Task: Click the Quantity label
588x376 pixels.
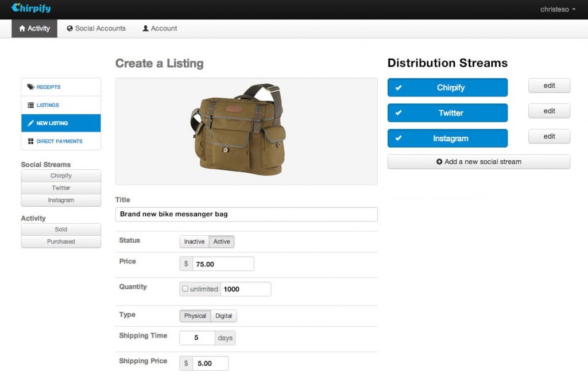Action: (133, 287)
